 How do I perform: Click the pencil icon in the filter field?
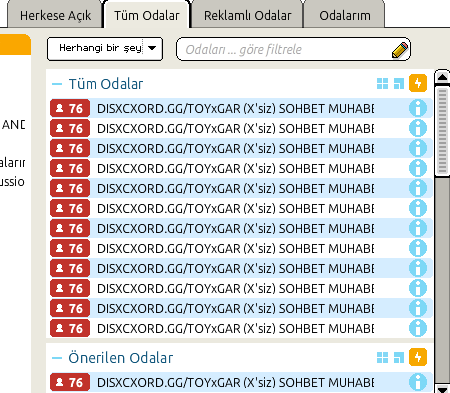pyautogui.click(x=400, y=50)
